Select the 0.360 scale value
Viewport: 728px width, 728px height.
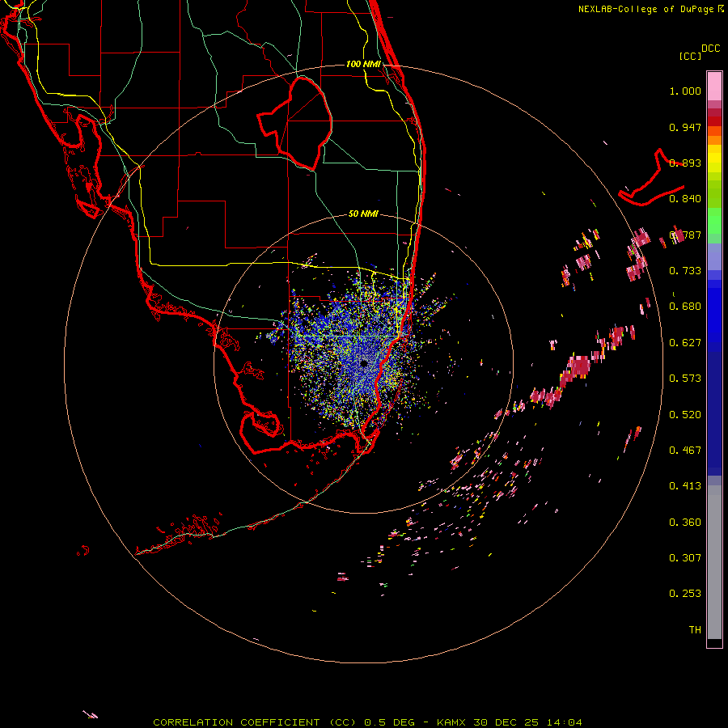point(685,523)
